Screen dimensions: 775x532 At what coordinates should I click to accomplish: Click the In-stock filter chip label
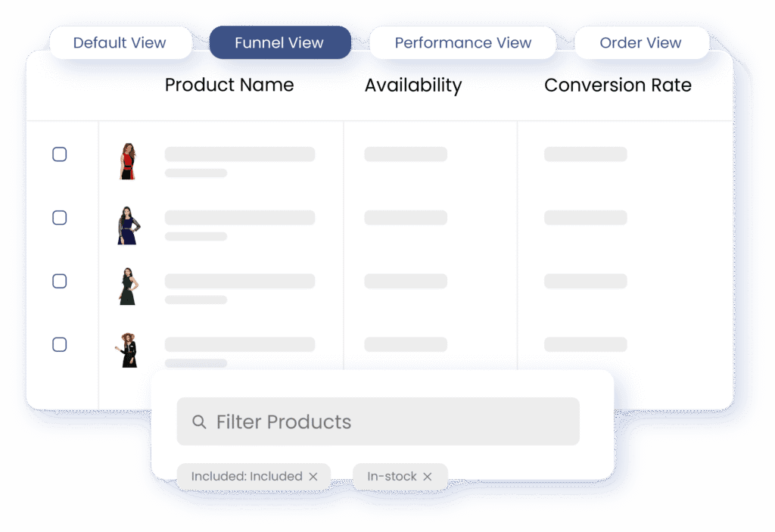pyautogui.click(x=391, y=477)
